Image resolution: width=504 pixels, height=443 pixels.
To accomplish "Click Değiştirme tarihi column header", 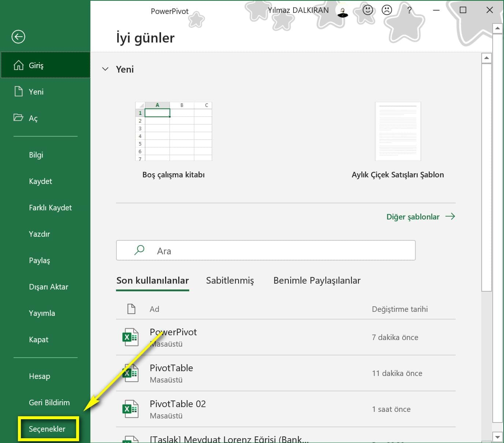I will 400,309.
